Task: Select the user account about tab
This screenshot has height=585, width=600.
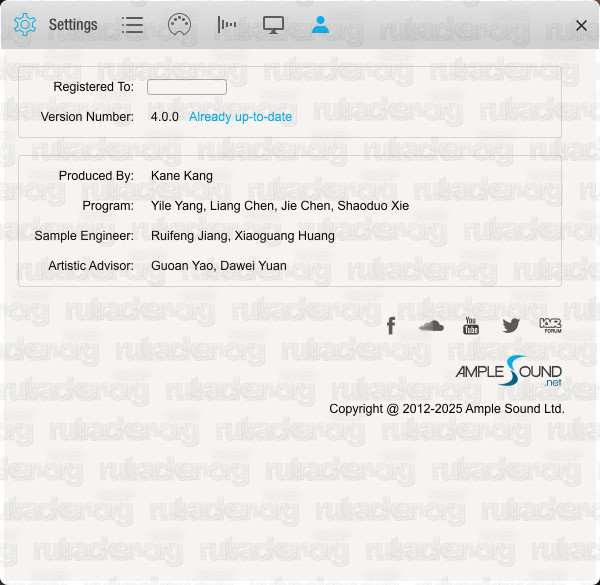Action: click(x=320, y=24)
